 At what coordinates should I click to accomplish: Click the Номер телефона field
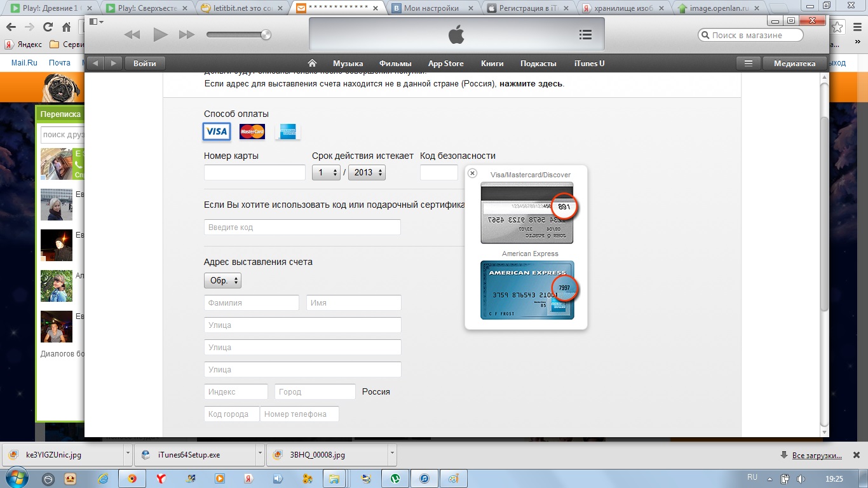(x=299, y=414)
